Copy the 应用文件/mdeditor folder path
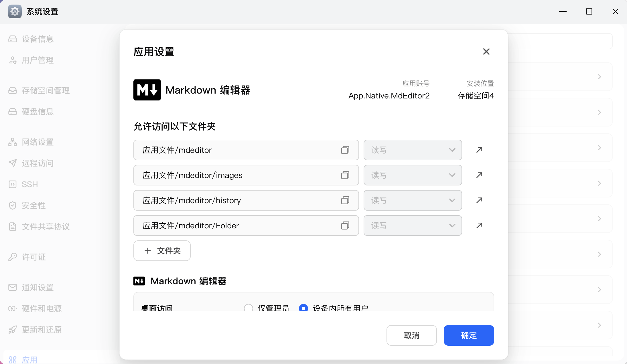 [345, 150]
